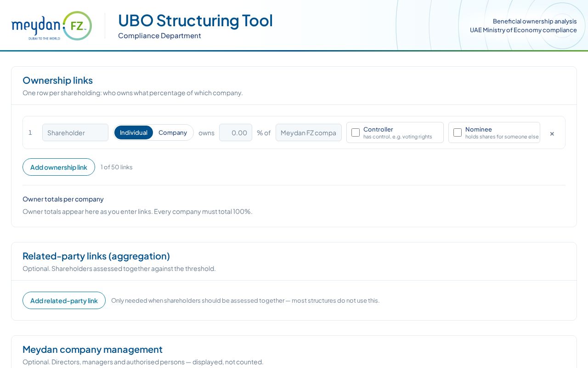Screen dimensions: 588x368
Task: Select the Individual shareholder type
Action: coord(134,132)
